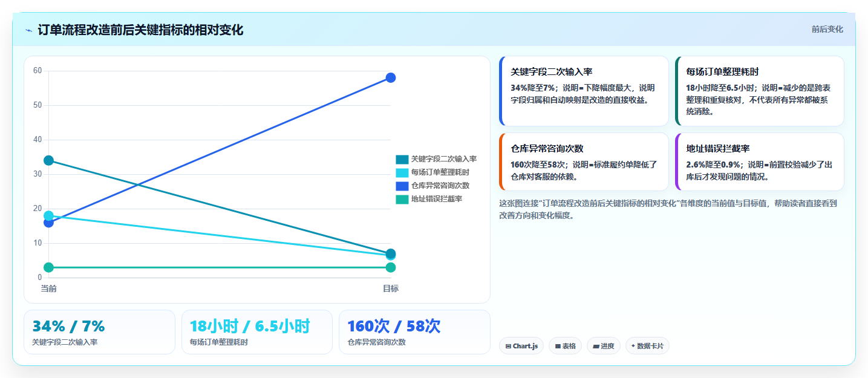Open the 地址错误拦截率 info card title
868x378 pixels.
click(718, 149)
